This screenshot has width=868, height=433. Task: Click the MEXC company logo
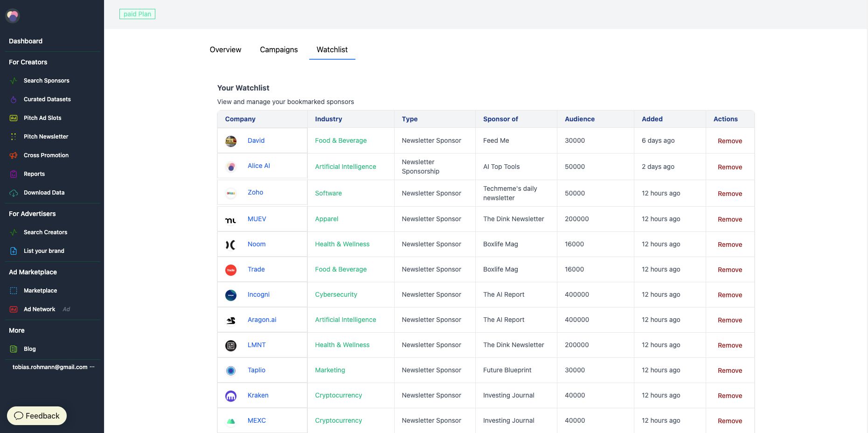click(231, 421)
